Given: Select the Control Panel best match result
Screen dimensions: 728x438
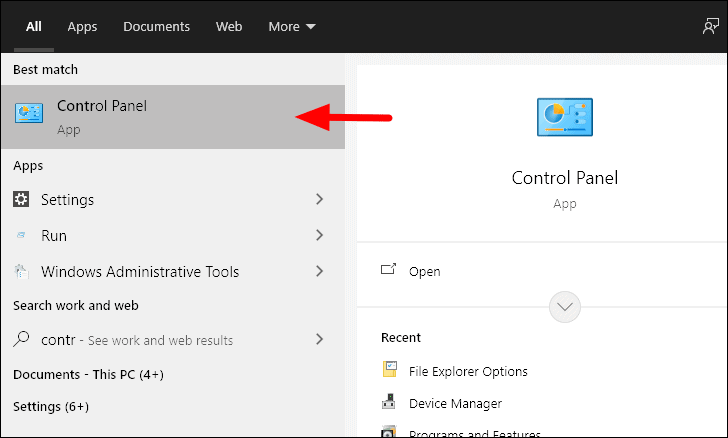Looking at the screenshot, I should pyautogui.click(x=173, y=117).
